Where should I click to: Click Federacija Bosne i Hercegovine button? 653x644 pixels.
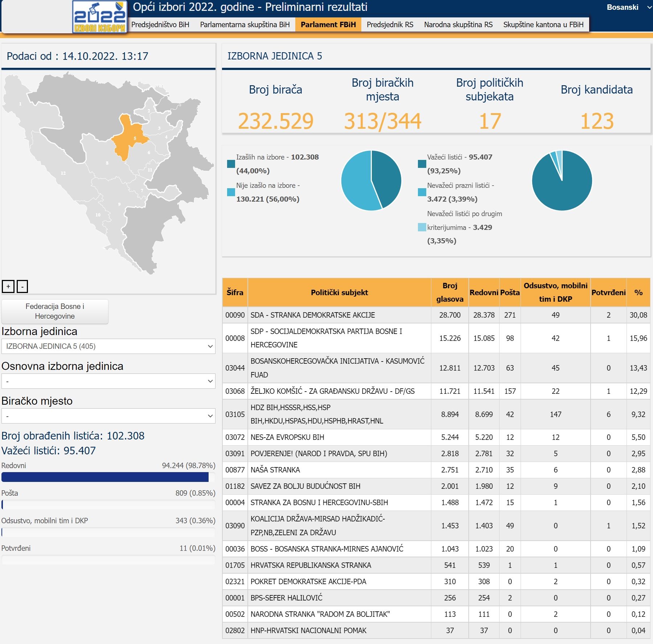coord(55,311)
